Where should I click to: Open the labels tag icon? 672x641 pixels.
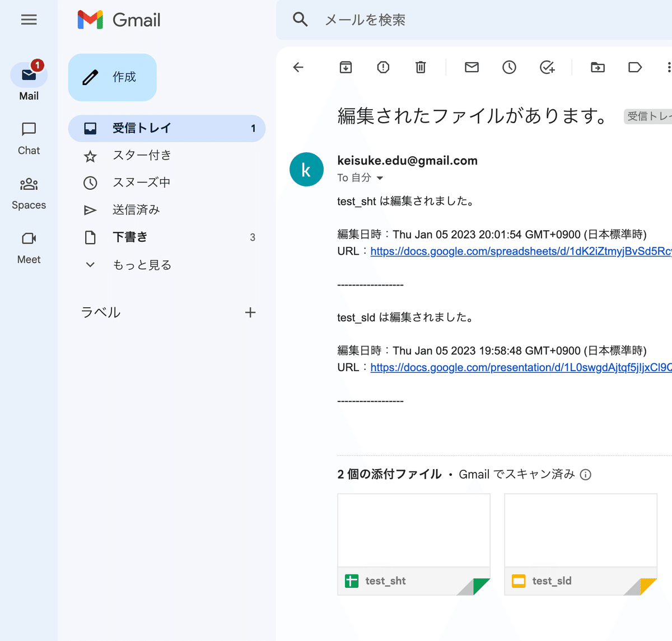click(635, 67)
